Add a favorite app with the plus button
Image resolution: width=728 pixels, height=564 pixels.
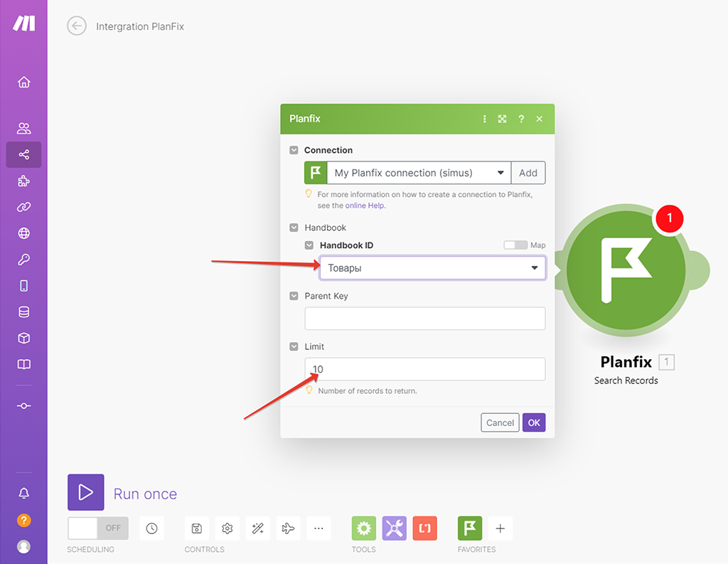tap(500, 528)
